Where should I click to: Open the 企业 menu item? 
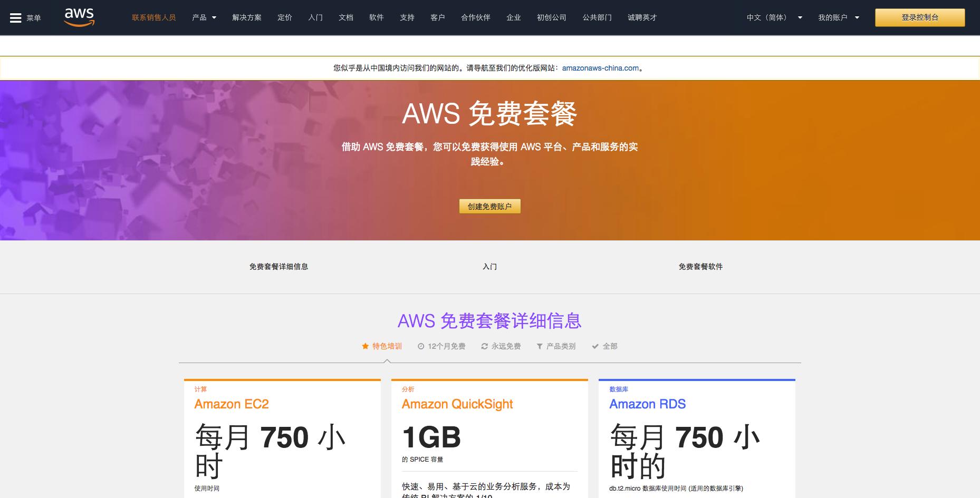[514, 17]
